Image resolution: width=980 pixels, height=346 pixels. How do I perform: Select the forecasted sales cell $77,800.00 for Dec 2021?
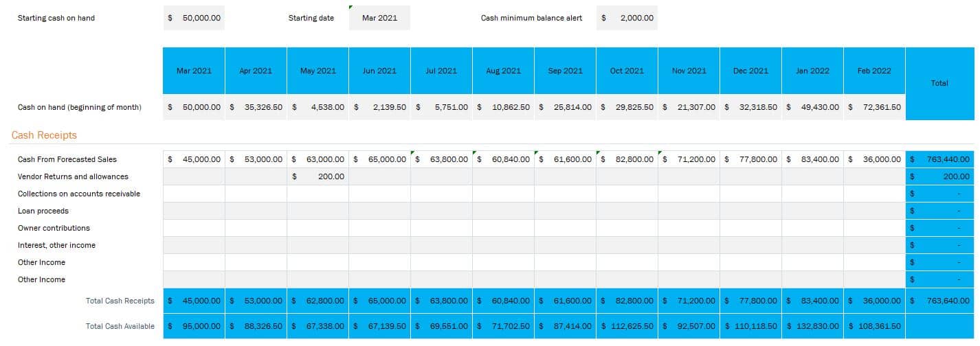click(750, 159)
